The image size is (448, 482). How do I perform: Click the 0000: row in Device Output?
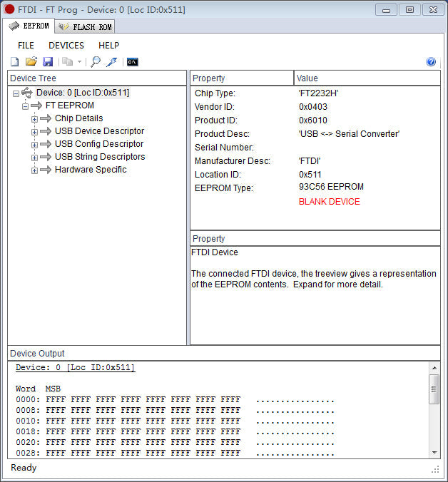(x=175, y=400)
